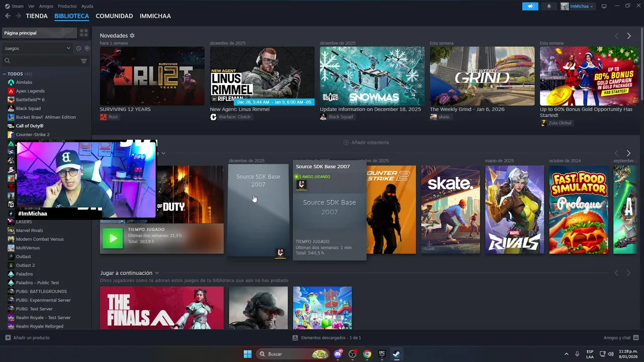This screenshot has width=644, height=362.
Task: Click the Windows Start button
Action: click(x=248, y=354)
